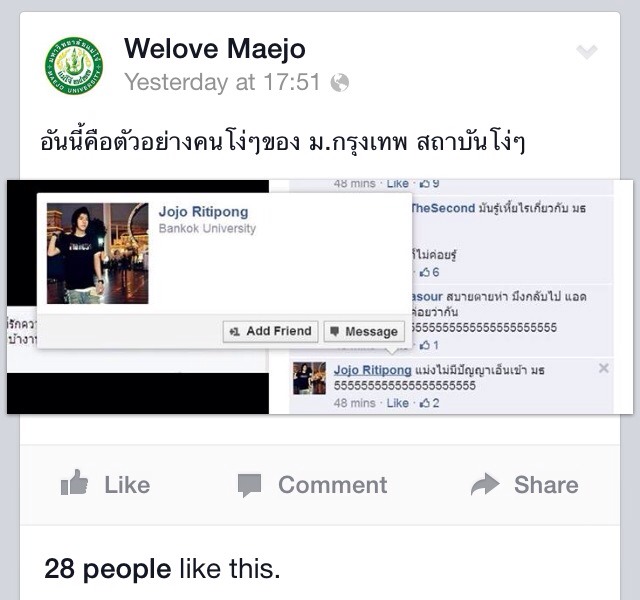Click the Like thumbs-up icon

tap(74, 482)
